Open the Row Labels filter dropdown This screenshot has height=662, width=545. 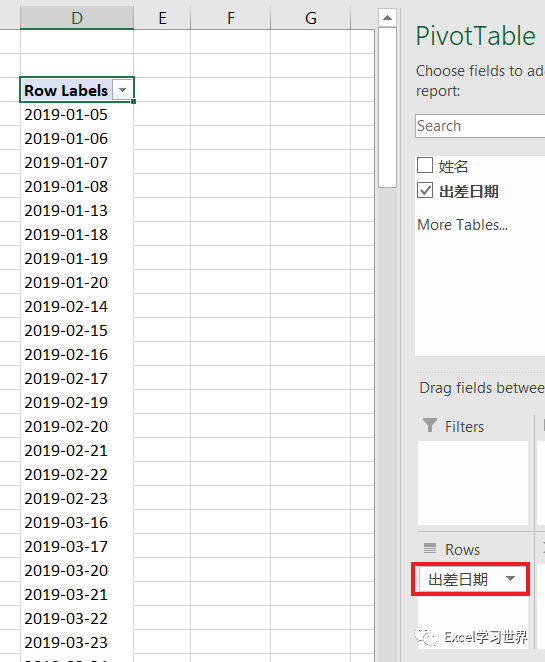122,90
